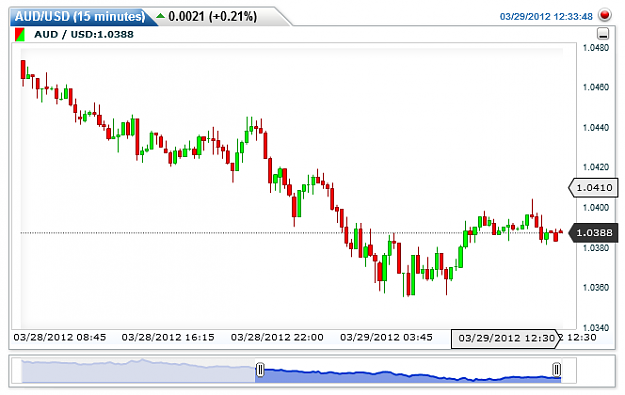Click the 1.0440 price axis label
The image size is (625, 395).
[x=596, y=128]
